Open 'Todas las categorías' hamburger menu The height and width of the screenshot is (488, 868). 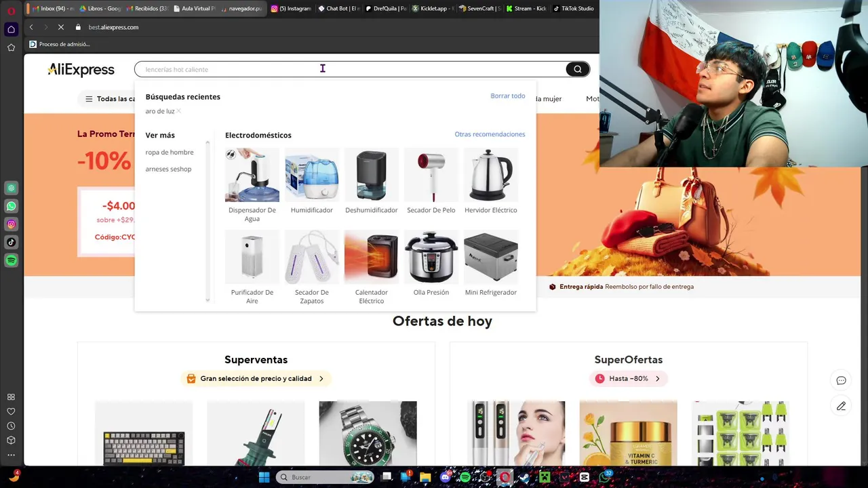[x=89, y=99]
